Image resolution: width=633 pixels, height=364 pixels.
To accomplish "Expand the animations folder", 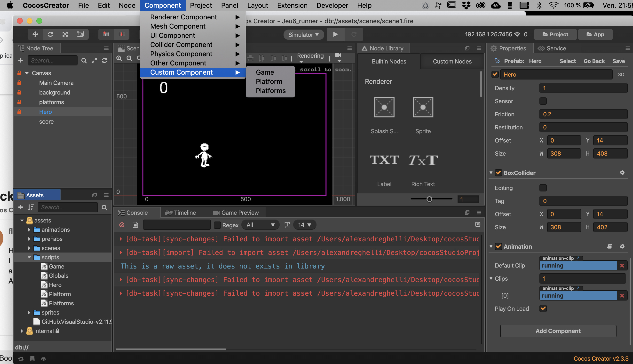I will (x=29, y=230).
